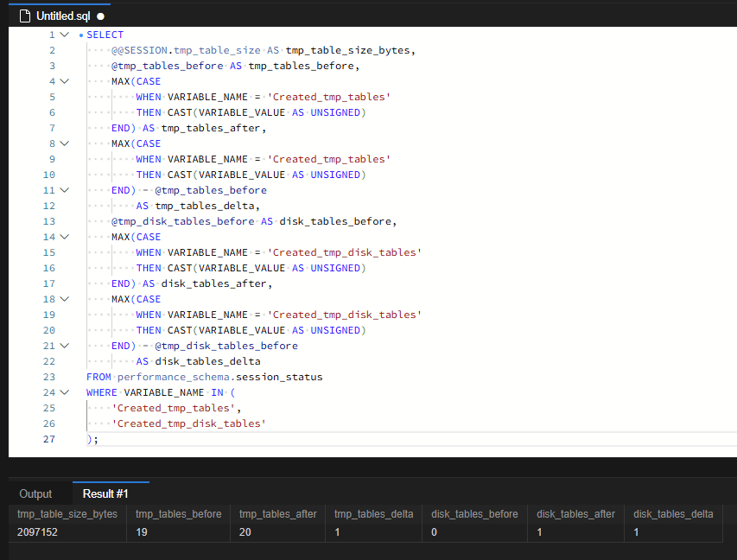Click the SELECT keyword on line 1
737x560 pixels.
[x=105, y=35]
